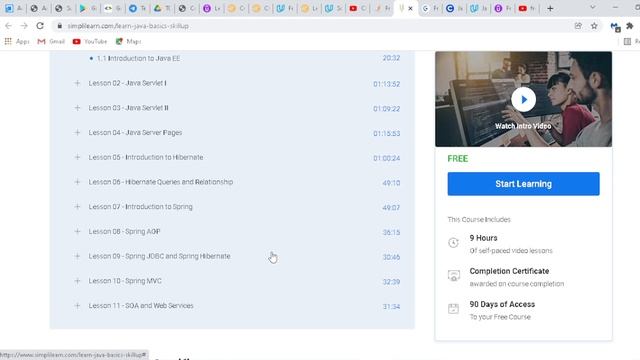The height and width of the screenshot is (360, 640).
Task: Open the Gmail bookmark
Action: pyautogui.click(x=51, y=41)
